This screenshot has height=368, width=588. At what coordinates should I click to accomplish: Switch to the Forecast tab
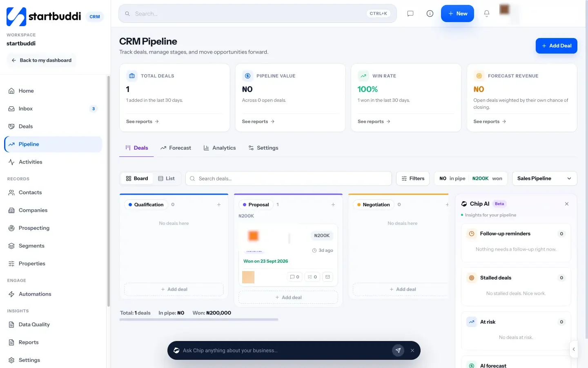(x=176, y=148)
